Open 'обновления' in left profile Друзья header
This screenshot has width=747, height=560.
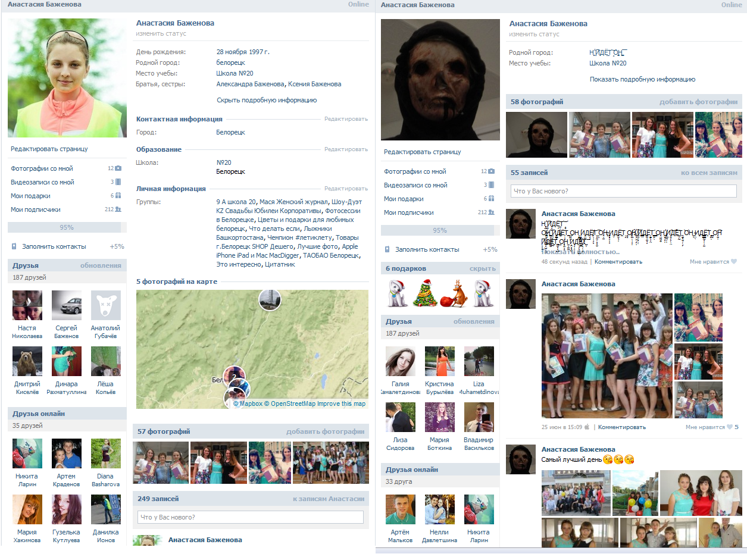click(x=101, y=265)
